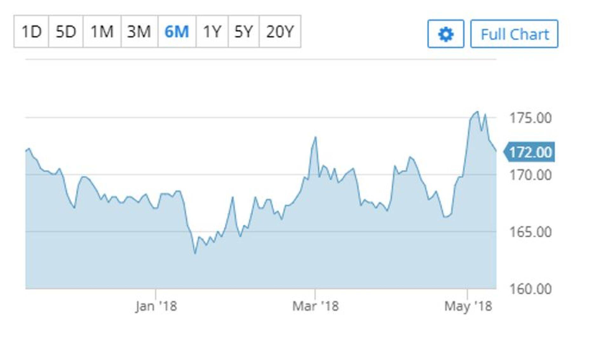The width and height of the screenshot is (610, 364).
Task: Choose the 1M time range
Action: tap(102, 32)
